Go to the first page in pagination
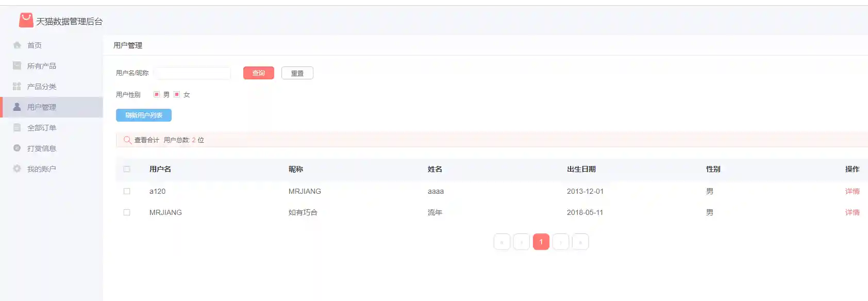 (502, 242)
